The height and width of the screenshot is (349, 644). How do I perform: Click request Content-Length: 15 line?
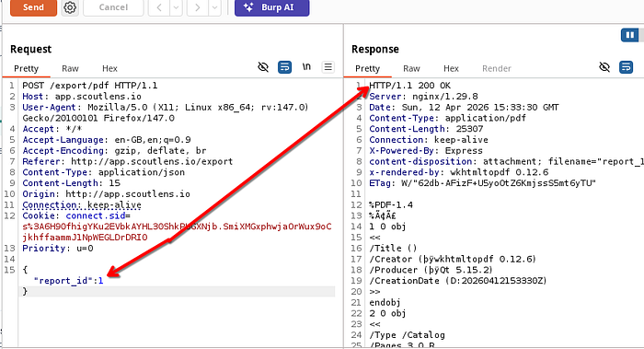coord(71,183)
